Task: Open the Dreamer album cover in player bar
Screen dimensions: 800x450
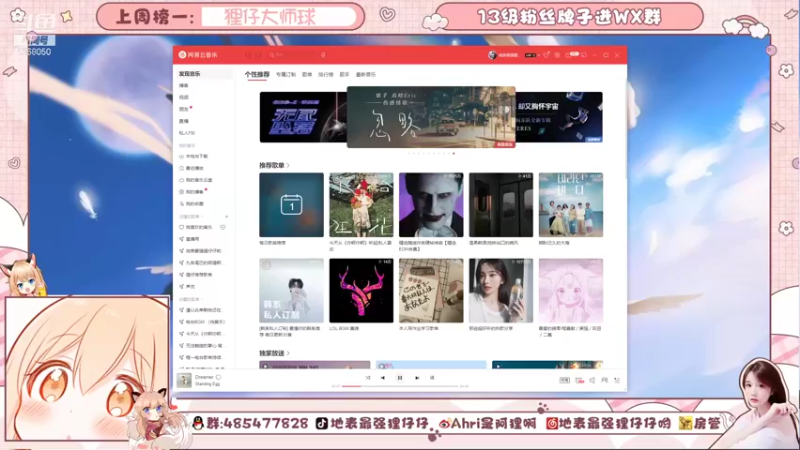Action: (184, 380)
